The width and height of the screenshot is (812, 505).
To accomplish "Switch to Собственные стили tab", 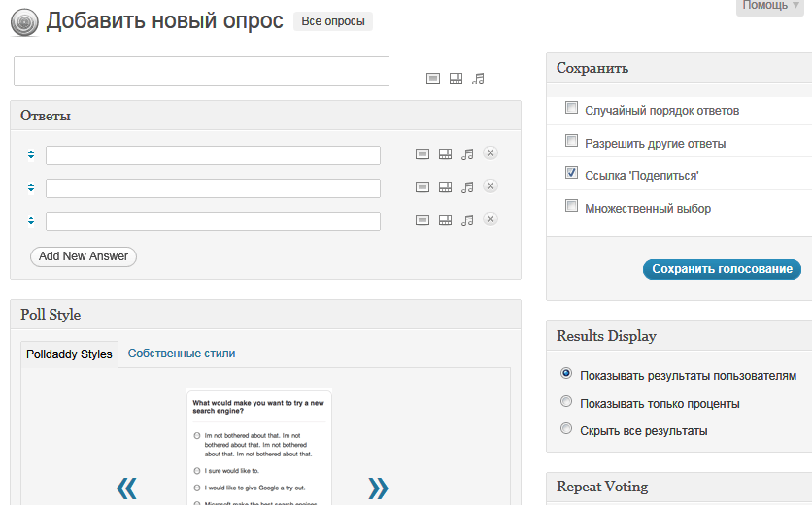I will (182, 353).
